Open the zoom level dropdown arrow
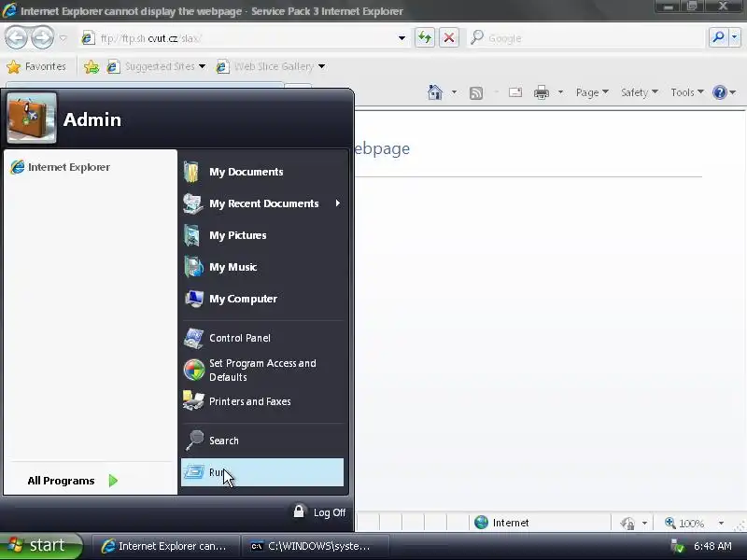The image size is (747, 560). (x=721, y=523)
